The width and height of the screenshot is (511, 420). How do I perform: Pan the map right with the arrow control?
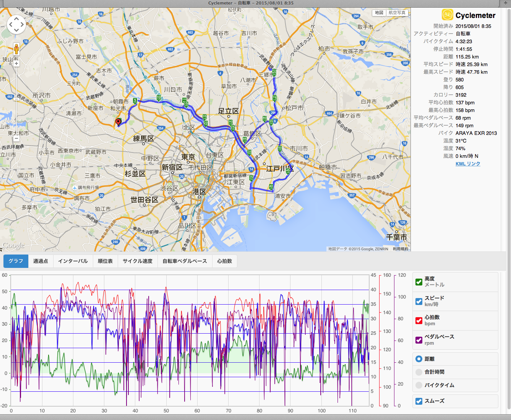pos(22,25)
